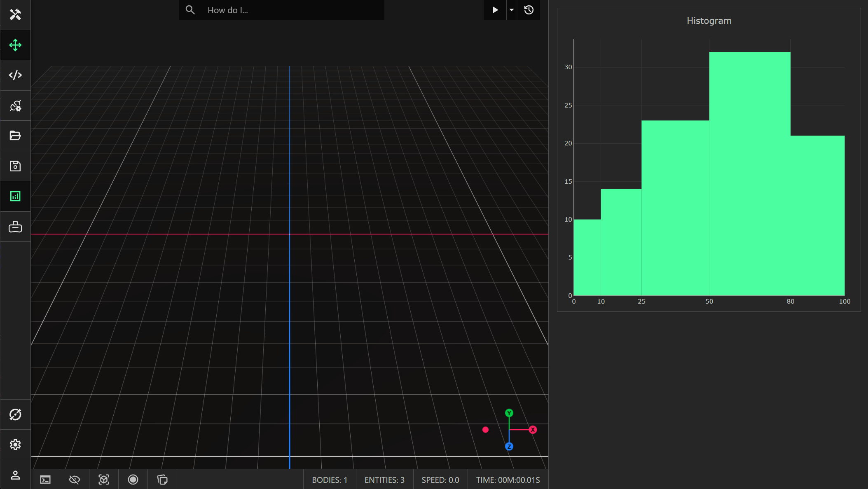Open the physics debug settings
The height and width of the screenshot is (489, 868).
[15, 105]
